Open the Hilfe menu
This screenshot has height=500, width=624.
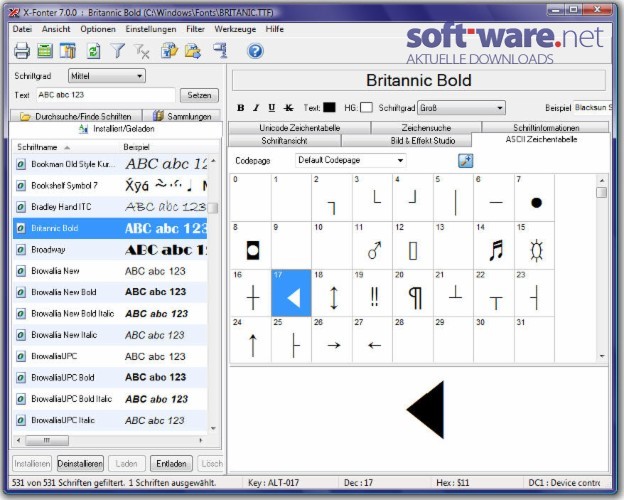(x=275, y=29)
